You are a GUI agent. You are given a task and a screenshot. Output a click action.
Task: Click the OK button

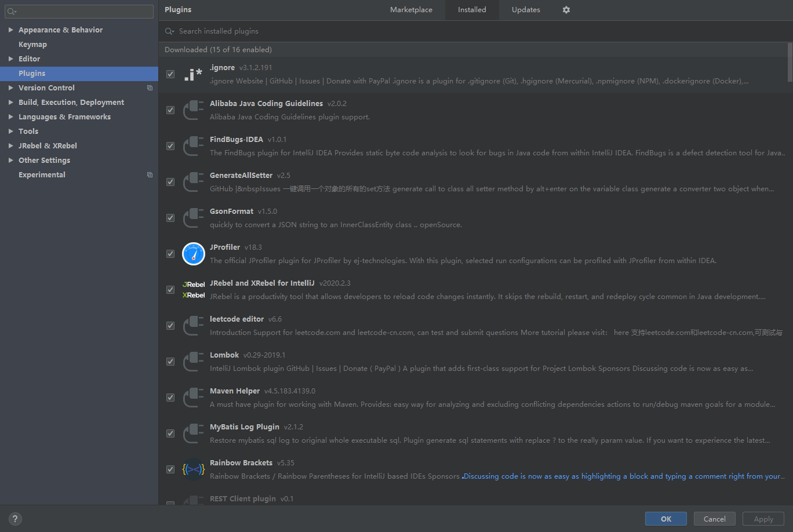666,519
